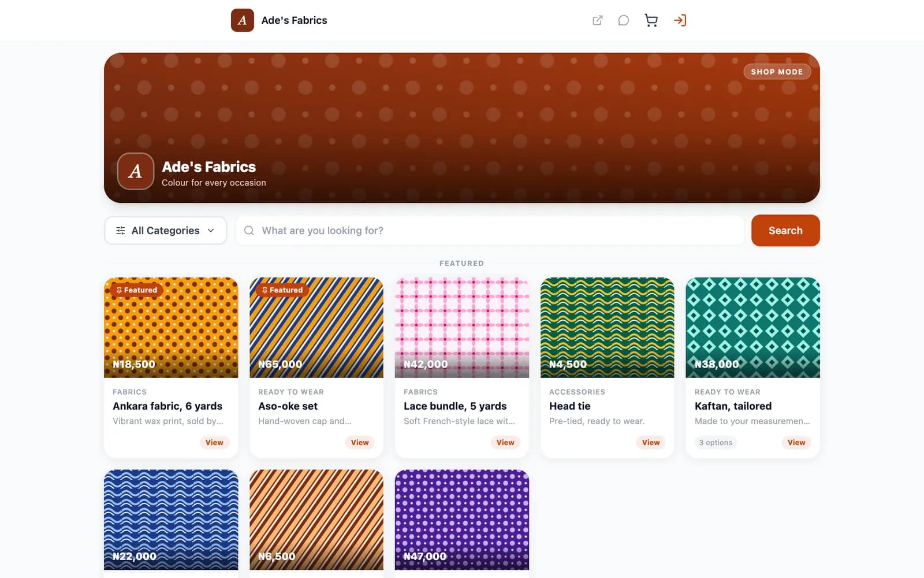Click the store avatar in the banner

point(136,171)
